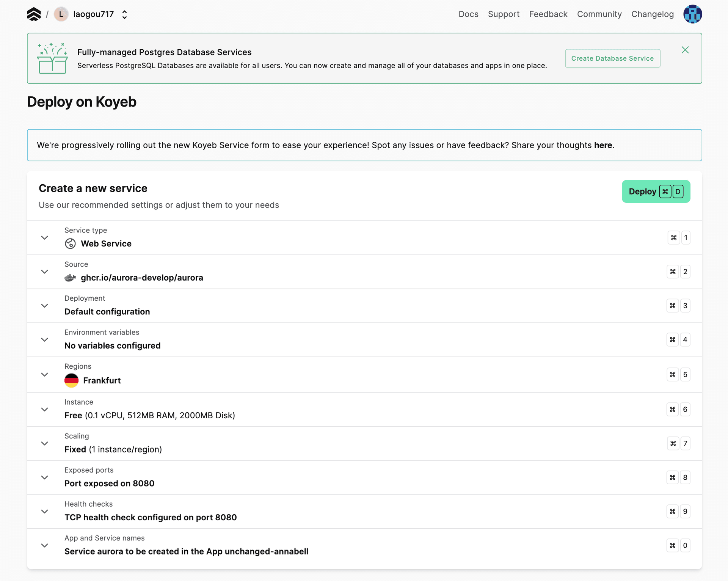
Task: Click the ⌘ key badge for Regions
Action: pos(673,375)
